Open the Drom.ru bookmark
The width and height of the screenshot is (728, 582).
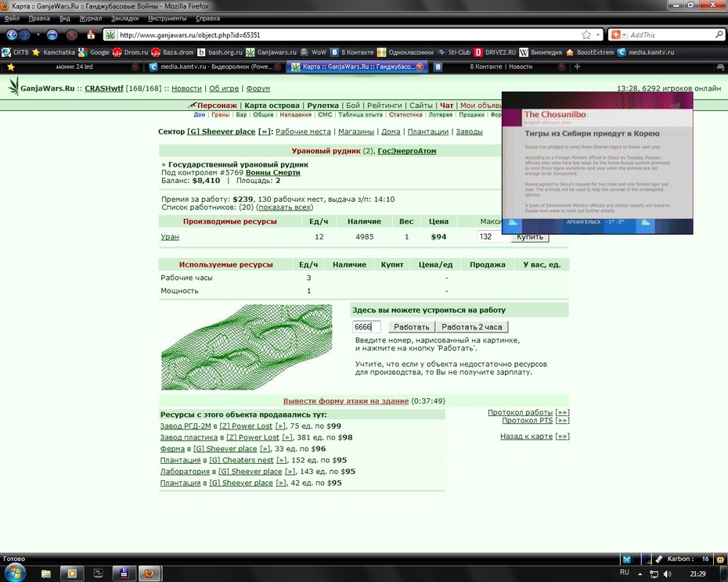(x=130, y=52)
